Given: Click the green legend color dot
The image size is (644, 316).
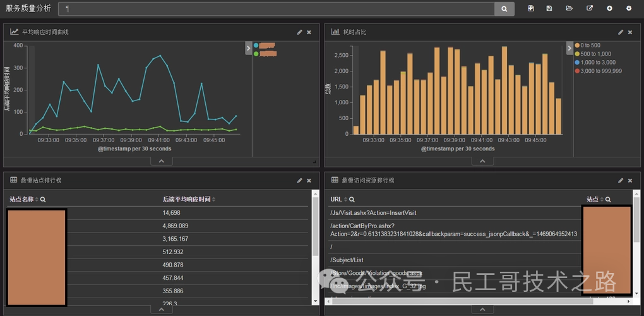Looking at the screenshot, I should 256,54.
